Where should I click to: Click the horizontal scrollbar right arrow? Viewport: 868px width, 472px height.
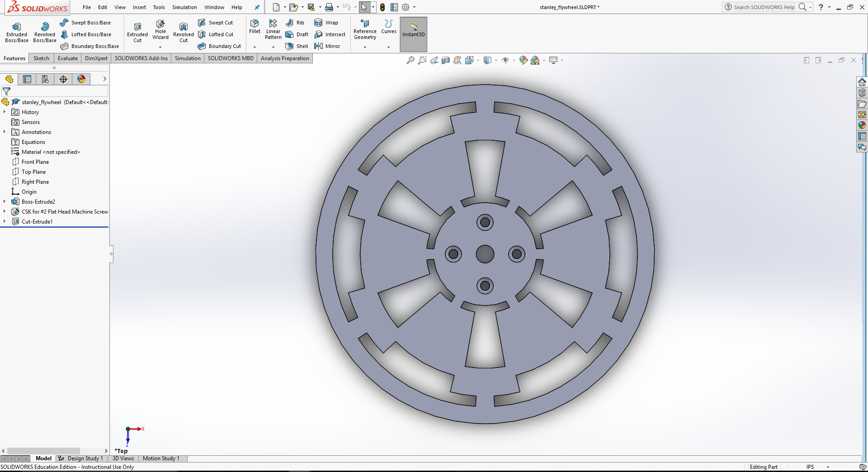click(x=106, y=451)
